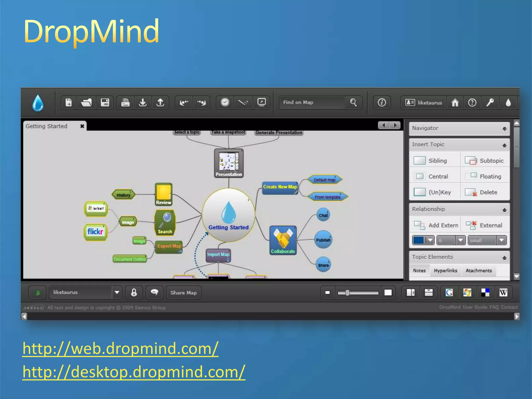The height and width of the screenshot is (399, 532).
Task: Open the desktop.dropmind.com link
Action: coord(134,372)
